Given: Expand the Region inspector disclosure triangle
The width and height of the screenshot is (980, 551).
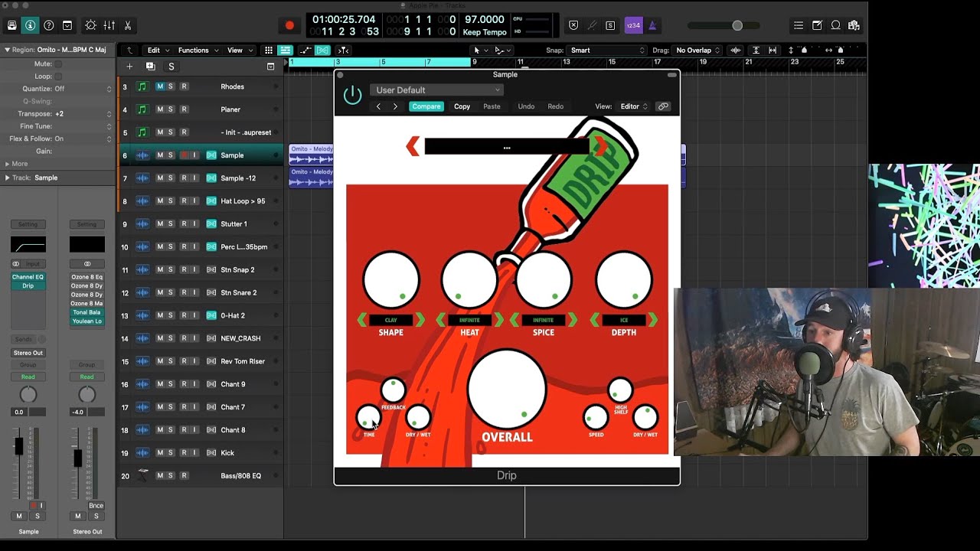Looking at the screenshot, I should (7, 50).
